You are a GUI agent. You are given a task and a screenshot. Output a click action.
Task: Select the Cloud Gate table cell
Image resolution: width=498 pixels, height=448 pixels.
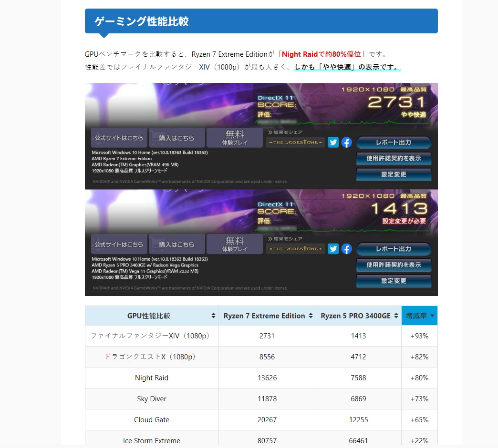click(152, 419)
